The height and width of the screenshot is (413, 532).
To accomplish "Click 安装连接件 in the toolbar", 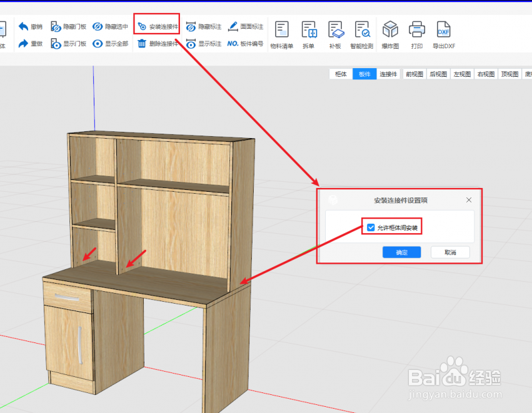I will click(x=158, y=27).
